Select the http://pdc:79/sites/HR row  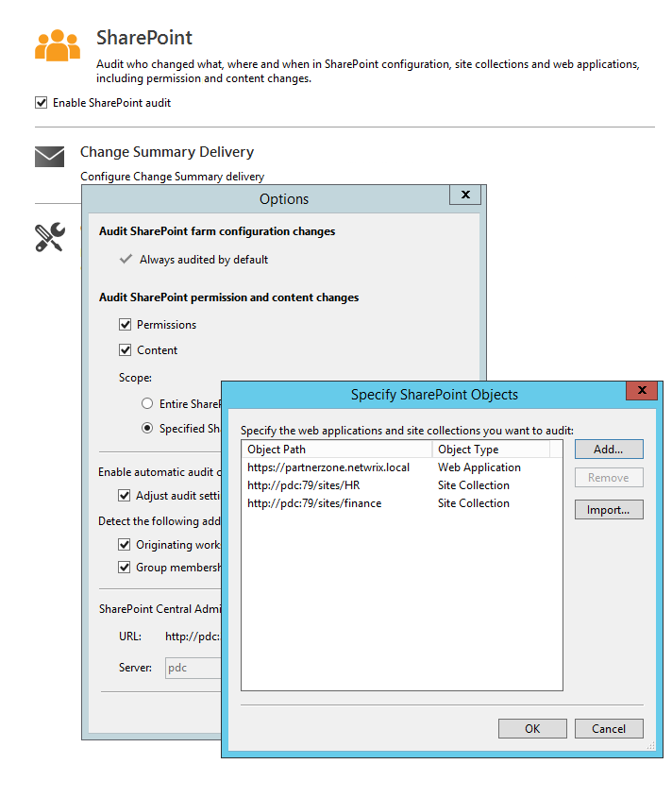[402, 485]
